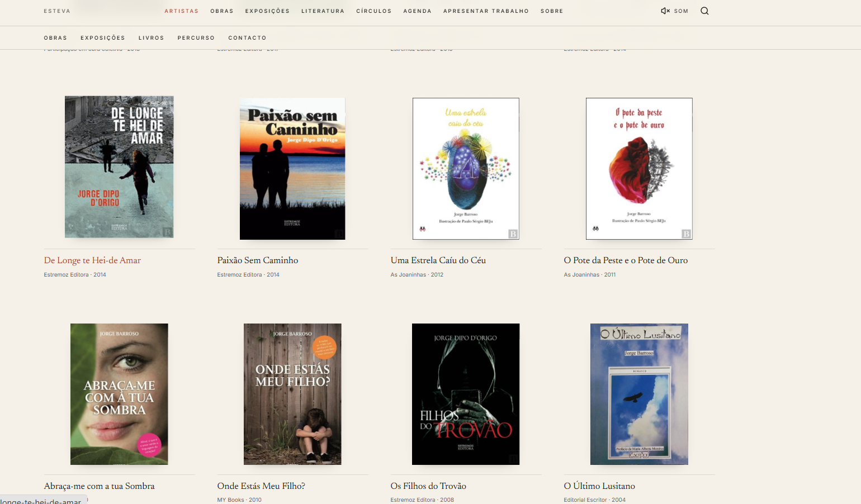Select LITERATURA in the main menu
Viewport: 861px width, 504px height.
[323, 11]
